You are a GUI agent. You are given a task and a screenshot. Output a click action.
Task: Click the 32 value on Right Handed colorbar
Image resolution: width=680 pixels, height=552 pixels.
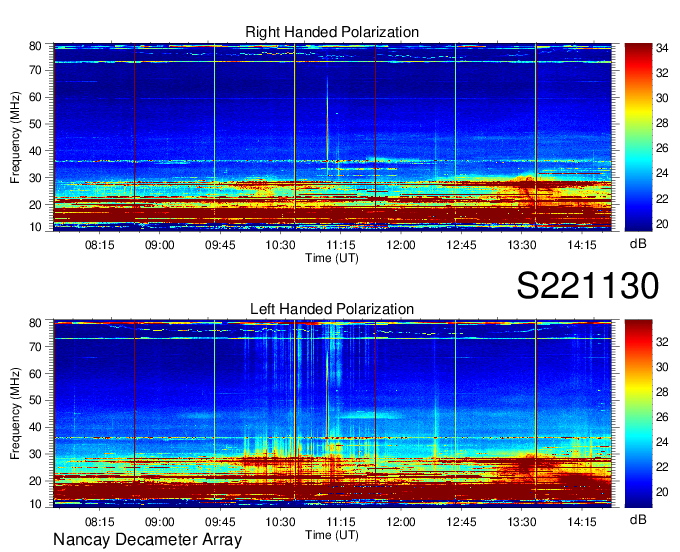[662, 73]
